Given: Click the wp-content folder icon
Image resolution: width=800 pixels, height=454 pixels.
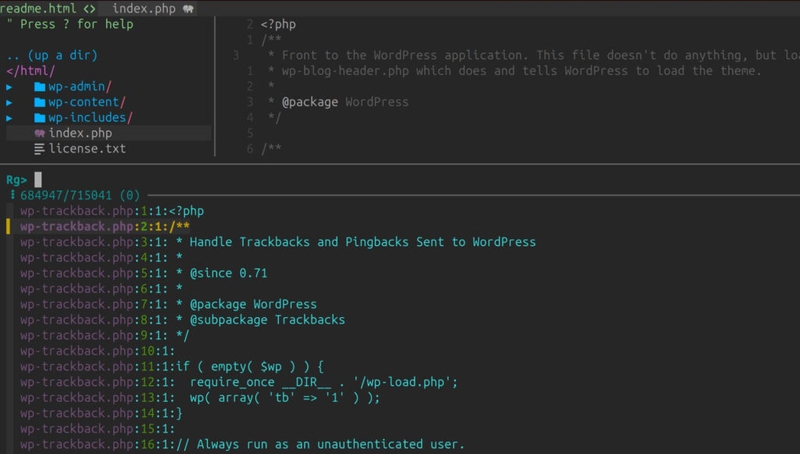Looking at the screenshot, I should [x=40, y=102].
